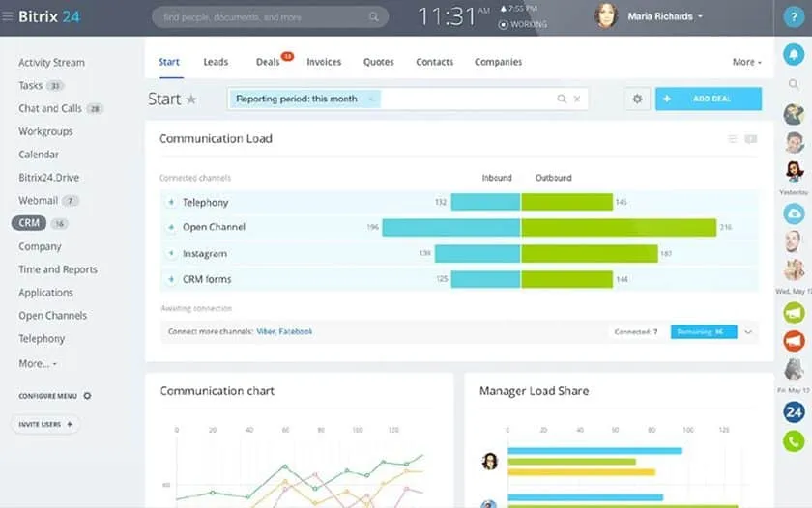Click the magnifier in the filter field
812x508 pixels.
tap(562, 99)
